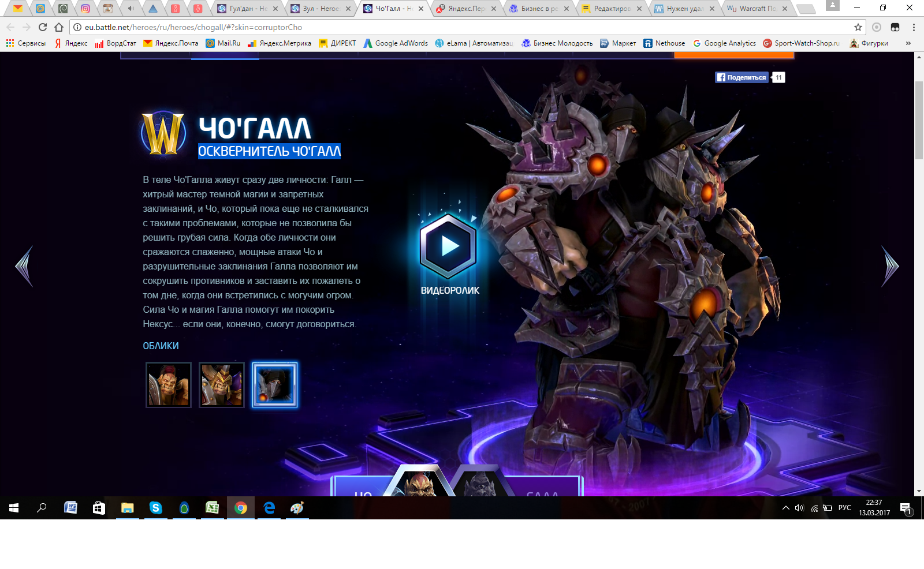Open File Explorer from the taskbar
The height and width of the screenshot is (569, 924).
click(x=127, y=508)
